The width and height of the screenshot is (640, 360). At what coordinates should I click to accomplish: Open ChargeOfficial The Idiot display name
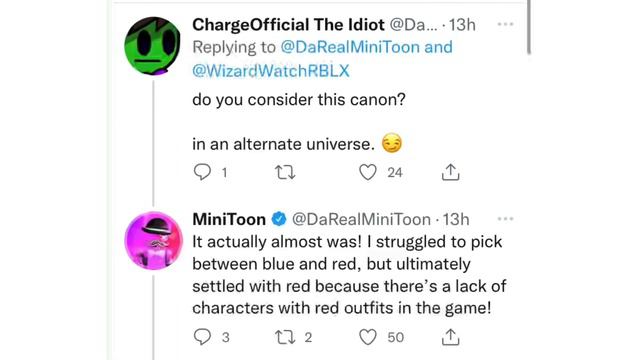[288, 25]
